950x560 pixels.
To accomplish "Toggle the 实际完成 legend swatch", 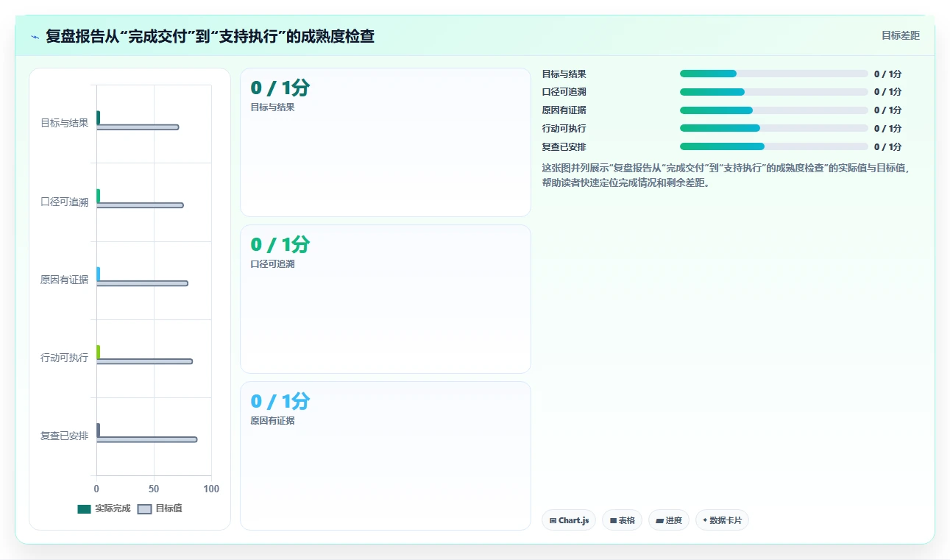I will (84, 509).
